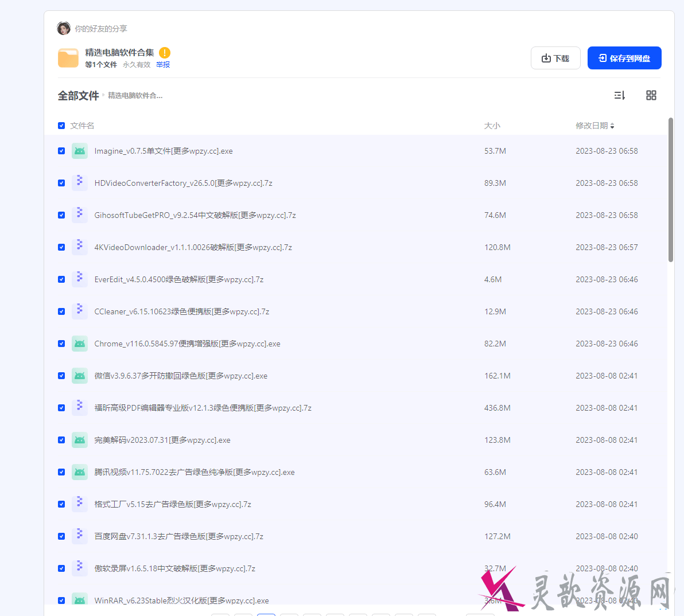Click the yellow warning exclamation icon
684x616 pixels.
coord(165,53)
